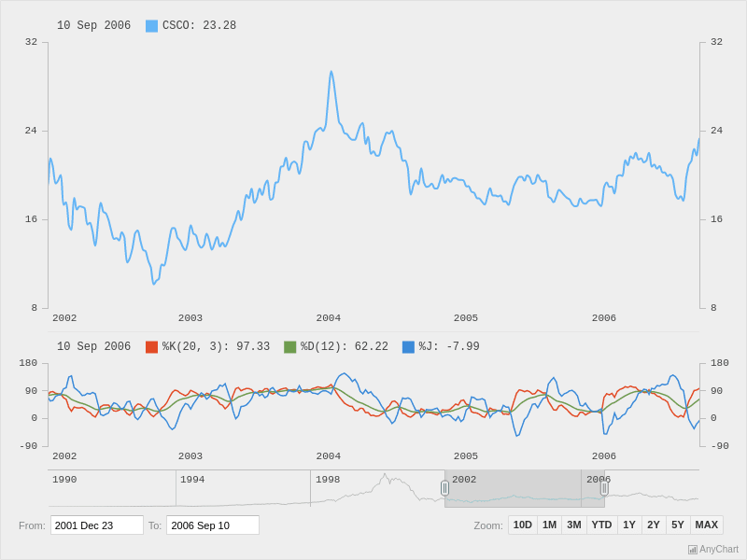
Task: Click the 2004 label on the price chart axis
Action: pyautogui.click(x=329, y=318)
